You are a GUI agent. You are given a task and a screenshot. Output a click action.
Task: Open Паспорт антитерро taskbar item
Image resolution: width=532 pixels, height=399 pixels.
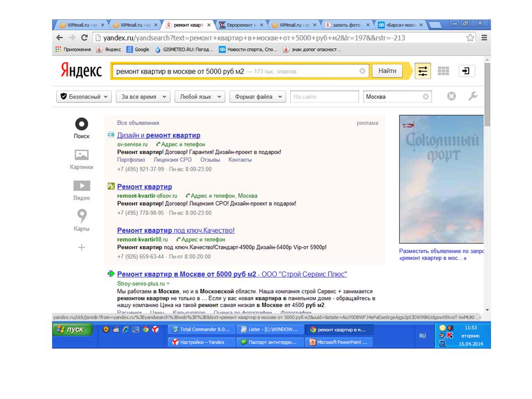tap(270, 342)
